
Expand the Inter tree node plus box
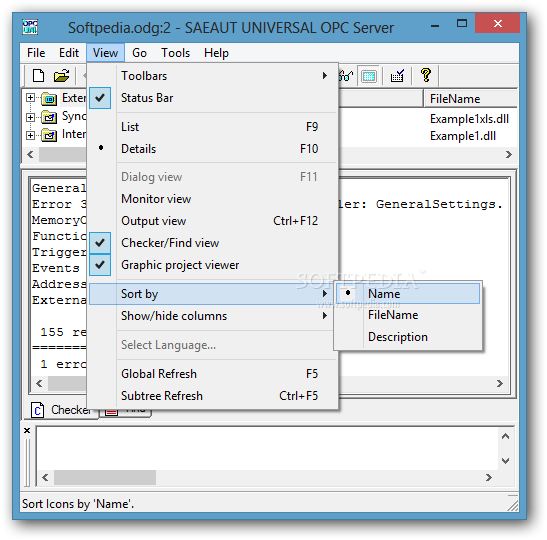(30, 135)
